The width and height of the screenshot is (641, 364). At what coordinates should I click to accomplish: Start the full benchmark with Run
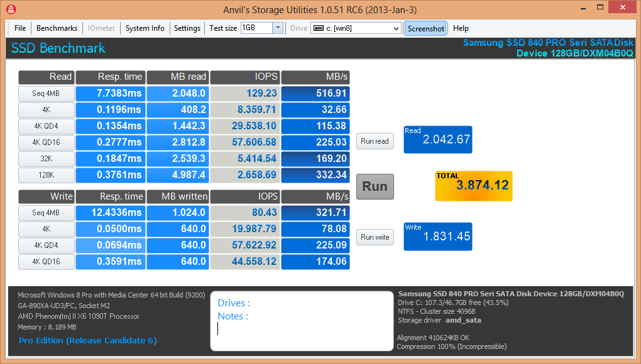(375, 186)
